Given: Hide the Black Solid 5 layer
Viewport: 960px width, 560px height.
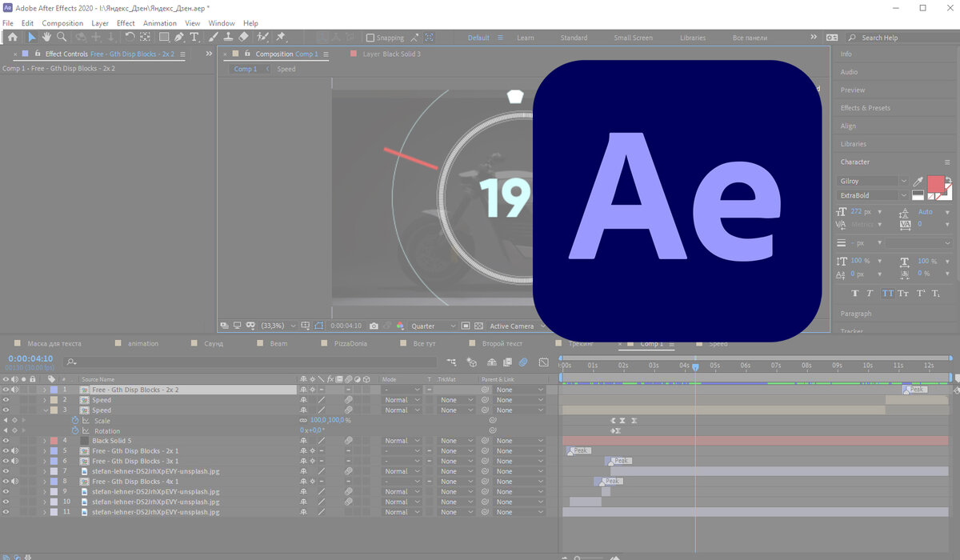Looking at the screenshot, I should pyautogui.click(x=6, y=441).
